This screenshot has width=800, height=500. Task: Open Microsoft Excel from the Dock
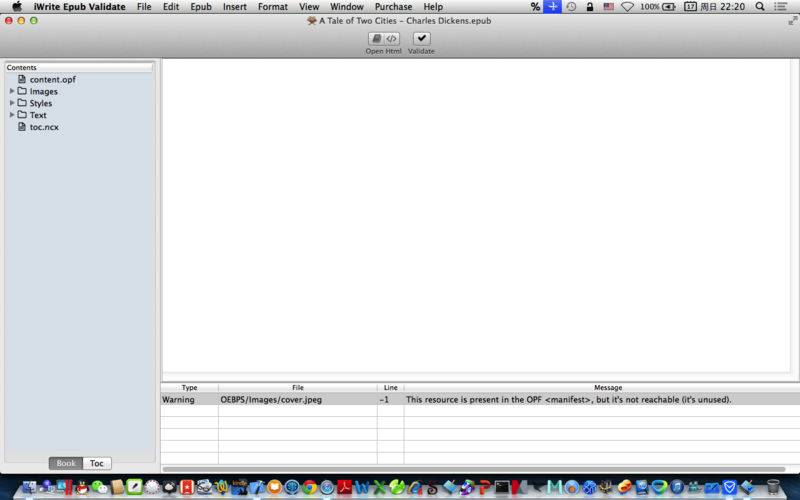point(380,487)
